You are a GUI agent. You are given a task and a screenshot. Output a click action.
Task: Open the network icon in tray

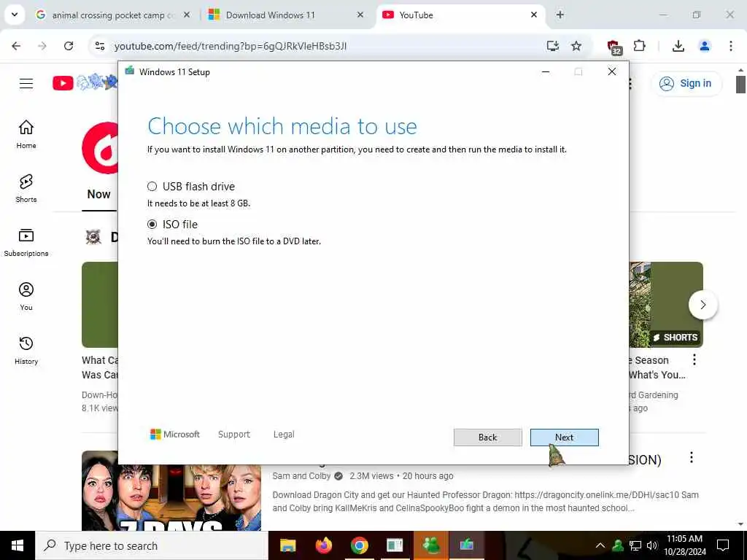[635, 545]
